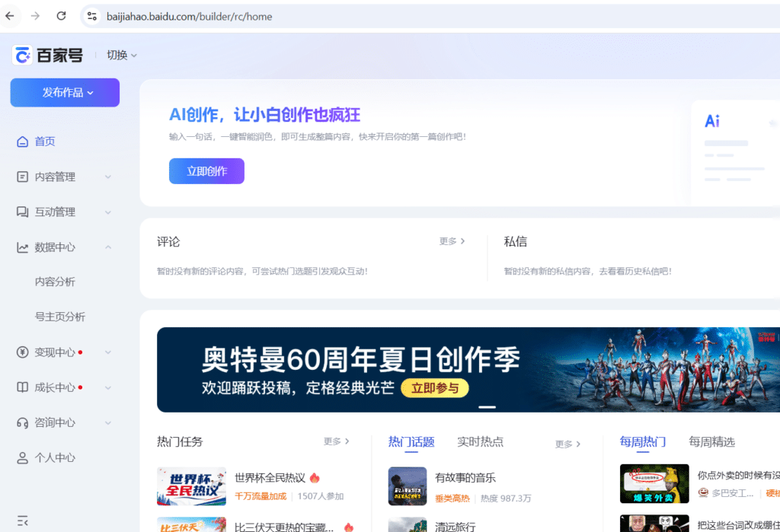
Task: Click the 数据中心 chart icon
Action: click(x=22, y=247)
